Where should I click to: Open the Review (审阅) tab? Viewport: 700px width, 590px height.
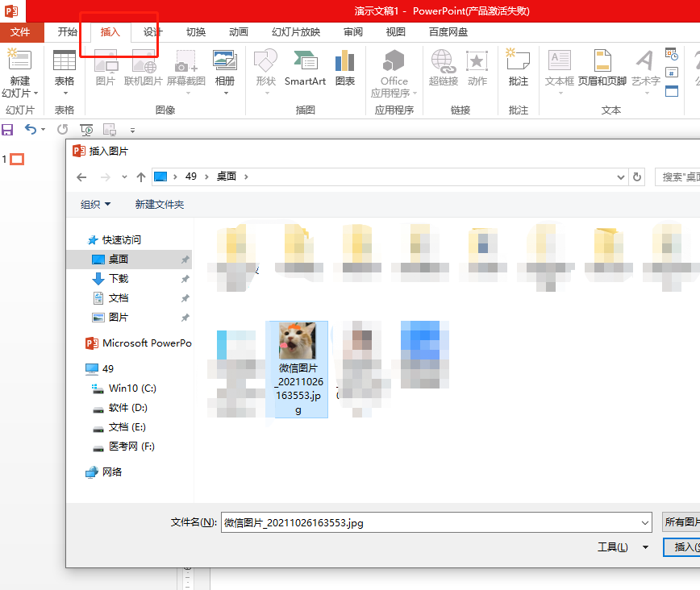coord(353,32)
